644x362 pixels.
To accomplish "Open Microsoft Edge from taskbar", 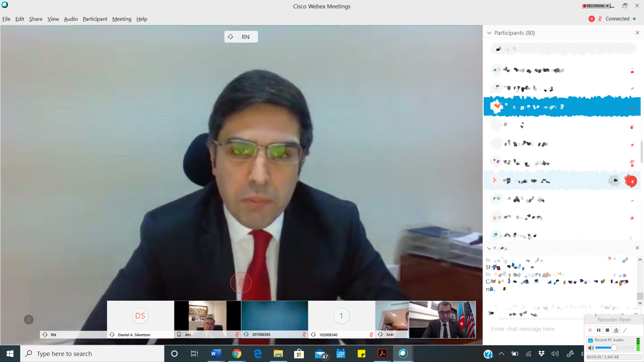I will point(257,354).
